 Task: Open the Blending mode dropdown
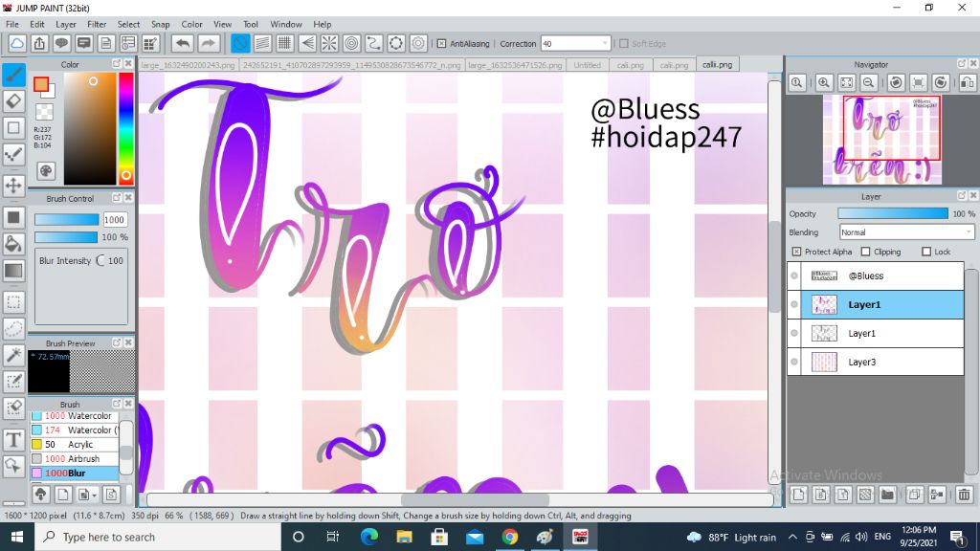[x=969, y=232]
